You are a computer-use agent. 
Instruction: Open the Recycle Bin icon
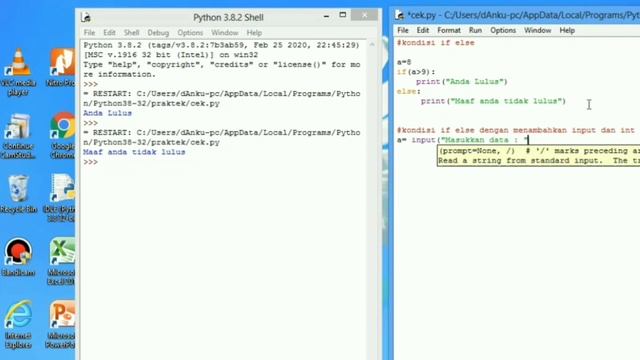[x=18, y=194]
